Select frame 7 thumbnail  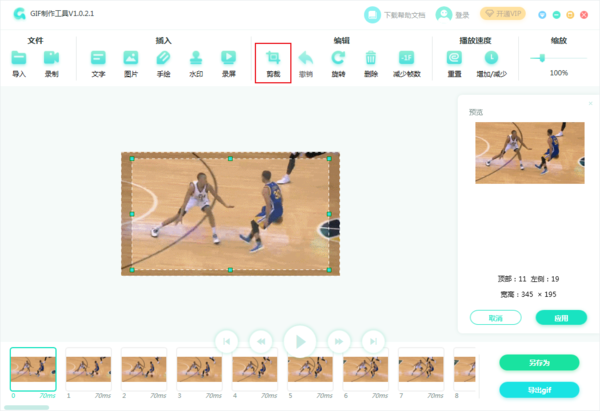421,369
